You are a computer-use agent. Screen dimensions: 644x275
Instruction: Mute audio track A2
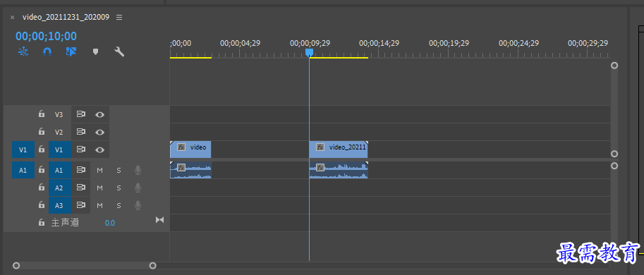pyautogui.click(x=99, y=188)
